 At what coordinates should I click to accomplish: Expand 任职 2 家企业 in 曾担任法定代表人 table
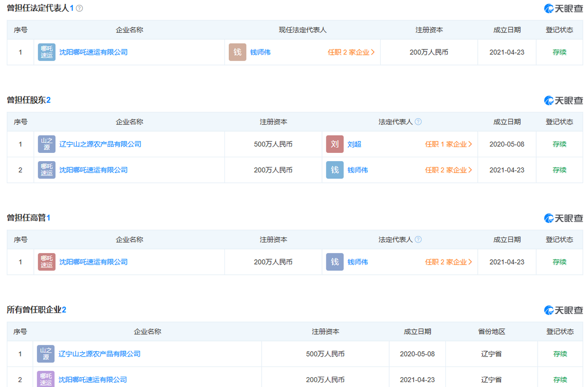351,52
